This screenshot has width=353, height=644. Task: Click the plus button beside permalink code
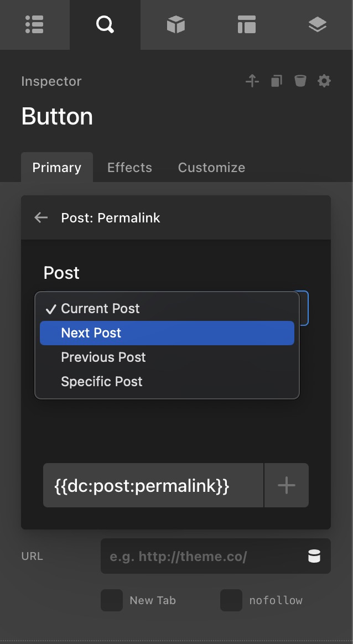point(287,485)
